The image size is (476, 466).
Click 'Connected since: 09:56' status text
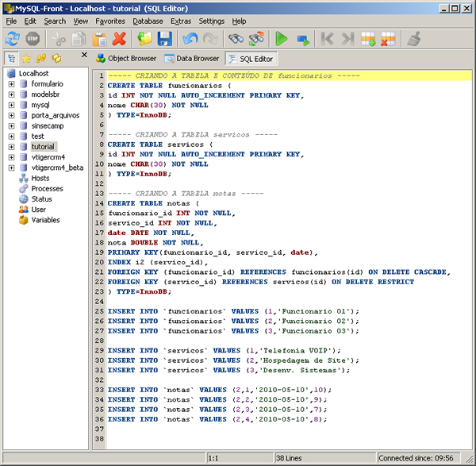tap(416, 458)
